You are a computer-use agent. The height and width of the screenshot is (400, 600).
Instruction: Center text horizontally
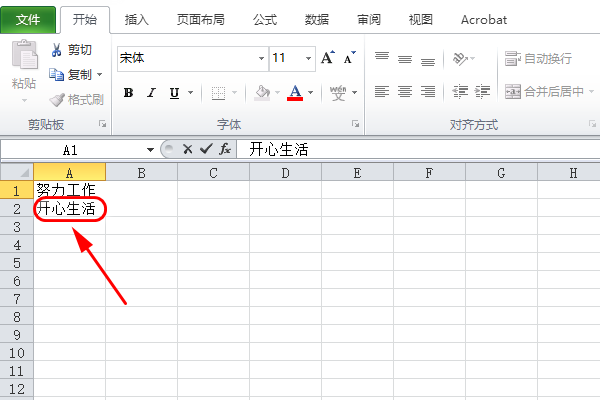coord(405,91)
